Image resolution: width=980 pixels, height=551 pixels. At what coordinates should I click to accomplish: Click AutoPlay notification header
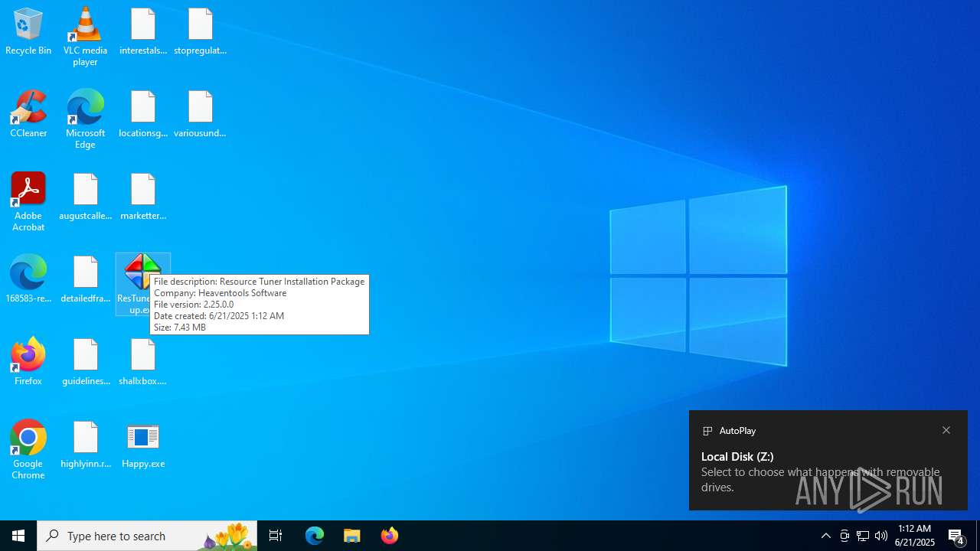point(737,431)
